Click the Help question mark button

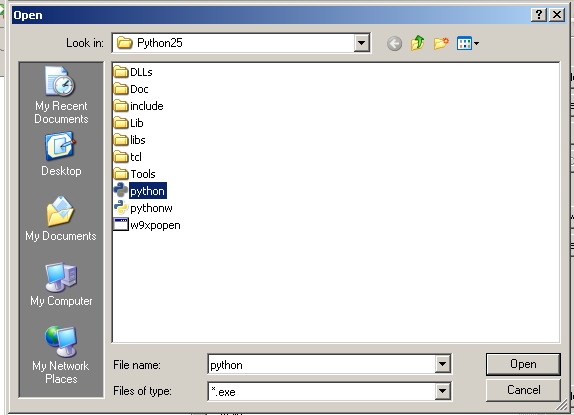coord(539,15)
